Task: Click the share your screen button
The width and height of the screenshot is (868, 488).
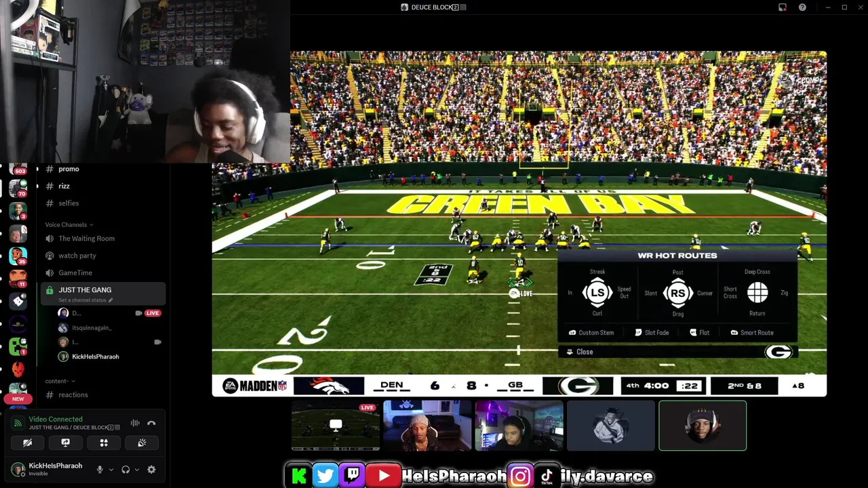Action: pos(66,443)
